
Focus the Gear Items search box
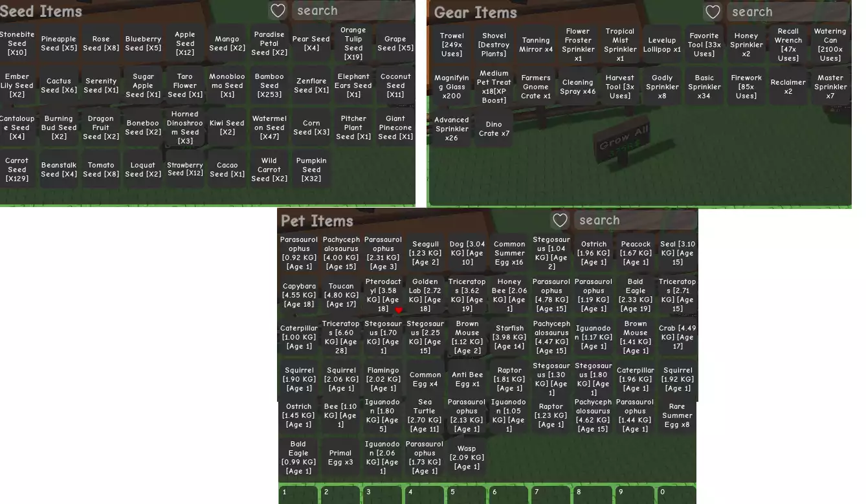point(788,12)
